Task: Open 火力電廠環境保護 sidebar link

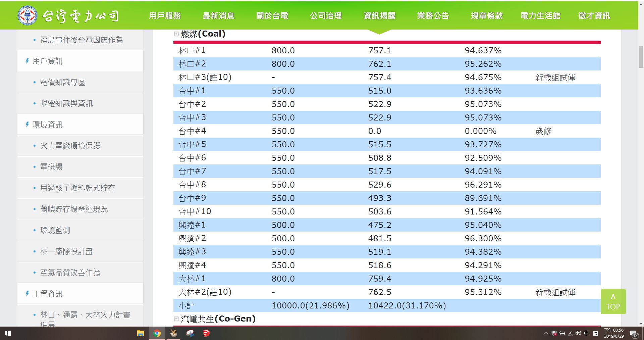Action: click(x=70, y=146)
